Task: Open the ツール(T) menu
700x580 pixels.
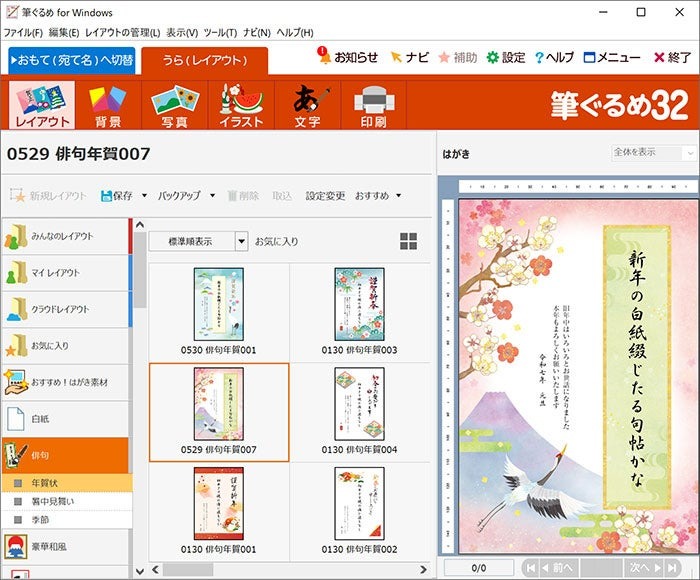Action: point(220,33)
